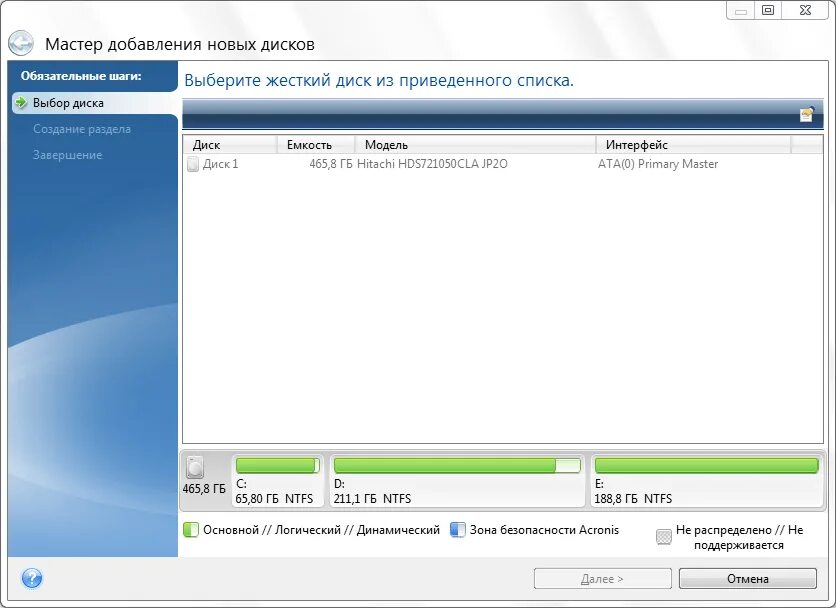Go to the Завершение step
The width and height of the screenshot is (836, 608).
pos(68,155)
